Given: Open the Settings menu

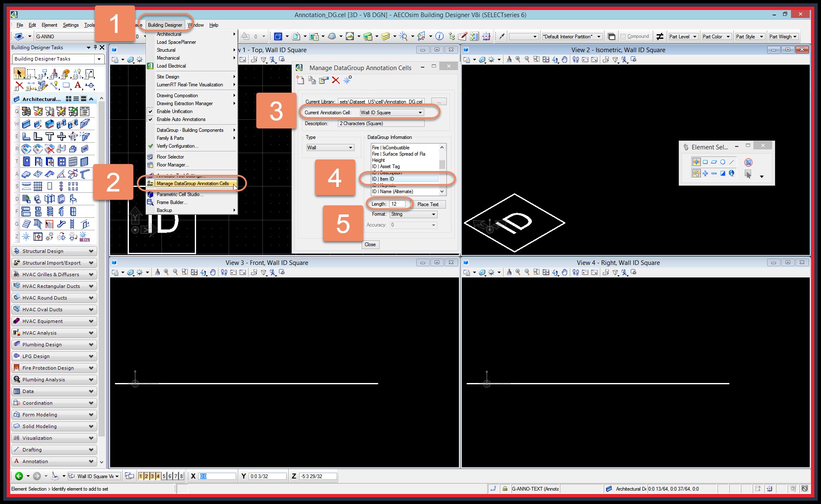Looking at the screenshot, I should click(71, 25).
